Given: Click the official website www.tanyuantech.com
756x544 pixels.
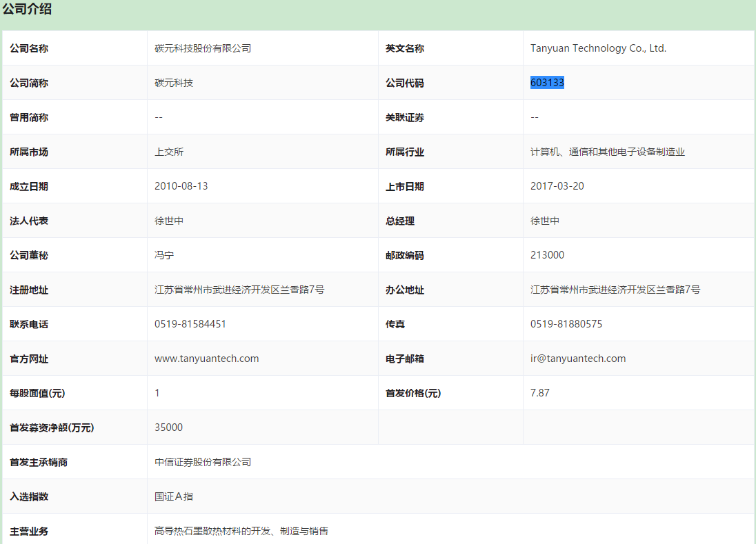Looking at the screenshot, I should click(206, 359).
